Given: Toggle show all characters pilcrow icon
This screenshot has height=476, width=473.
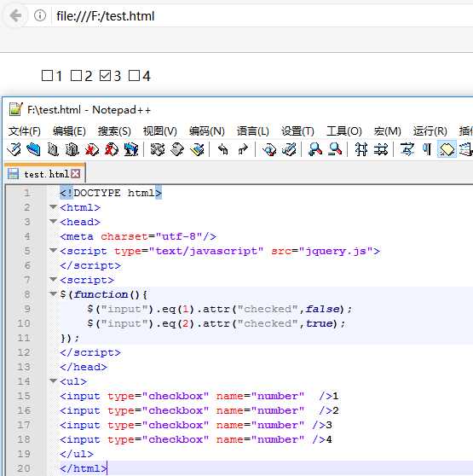Looking at the screenshot, I should (427, 149).
